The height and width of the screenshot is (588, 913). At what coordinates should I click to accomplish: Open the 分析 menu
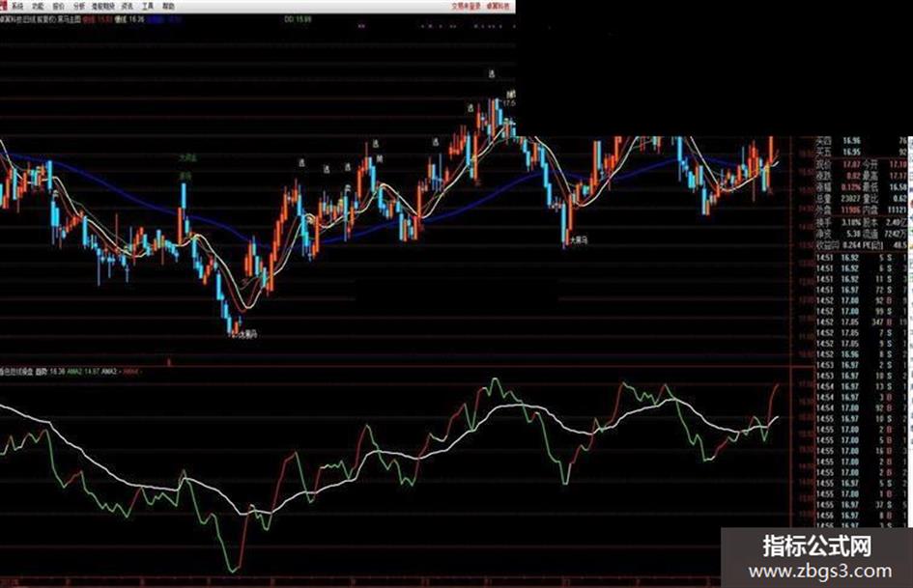(79, 6)
